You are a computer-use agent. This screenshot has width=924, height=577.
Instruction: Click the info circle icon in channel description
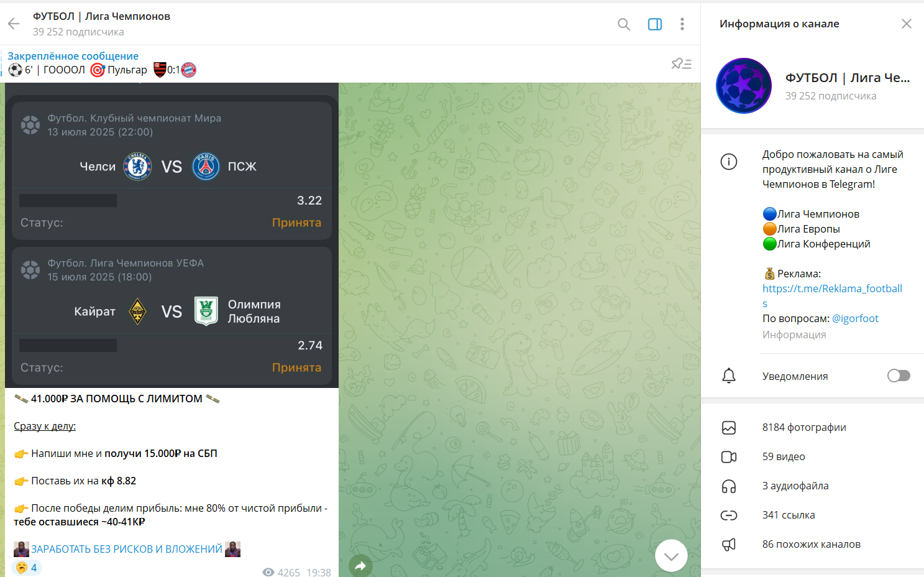[x=729, y=162]
